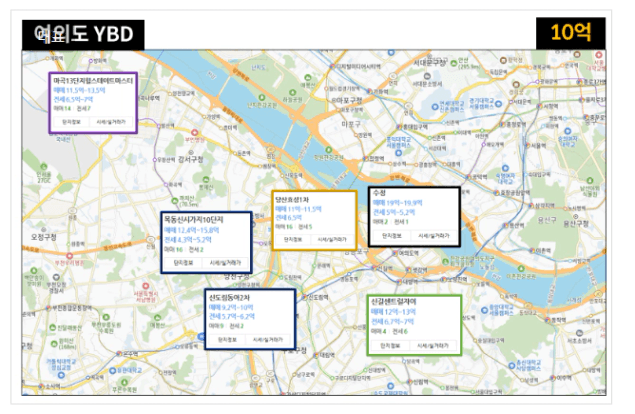Click the 시청역 subway station marker
The width and height of the screenshot is (635, 414).
click(x=540, y=106)
